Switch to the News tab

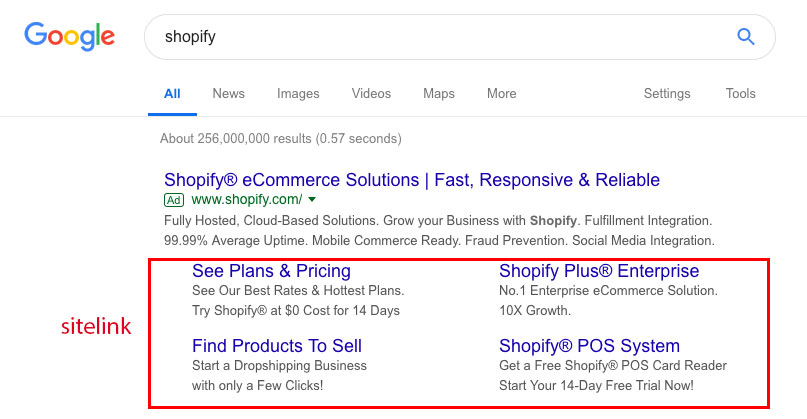(229, 93)
